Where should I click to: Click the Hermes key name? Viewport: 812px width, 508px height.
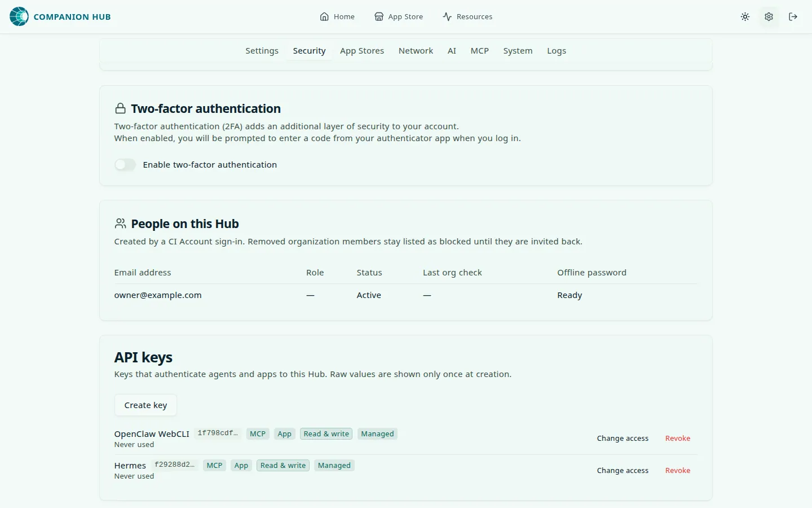(130, 466)
